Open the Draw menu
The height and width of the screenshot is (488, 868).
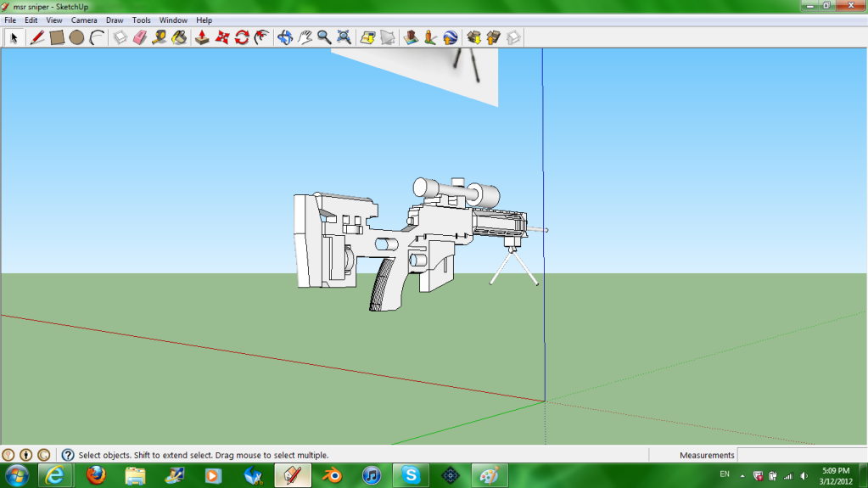pyautogui.click(x=115, y=20)
